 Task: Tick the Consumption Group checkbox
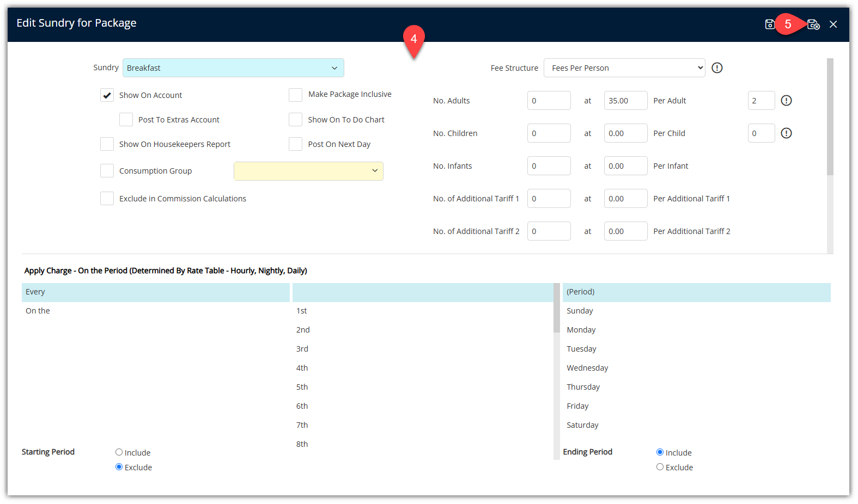pyautogui.click(x=107, y=171)
